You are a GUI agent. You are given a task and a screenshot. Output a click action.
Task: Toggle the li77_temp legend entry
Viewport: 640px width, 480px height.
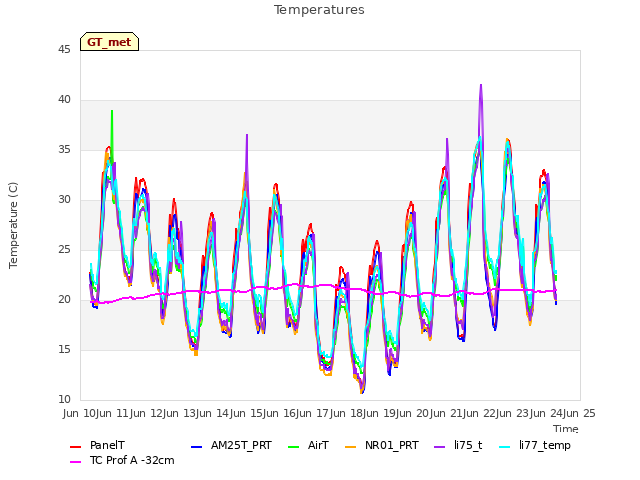(x=535, y=445)
